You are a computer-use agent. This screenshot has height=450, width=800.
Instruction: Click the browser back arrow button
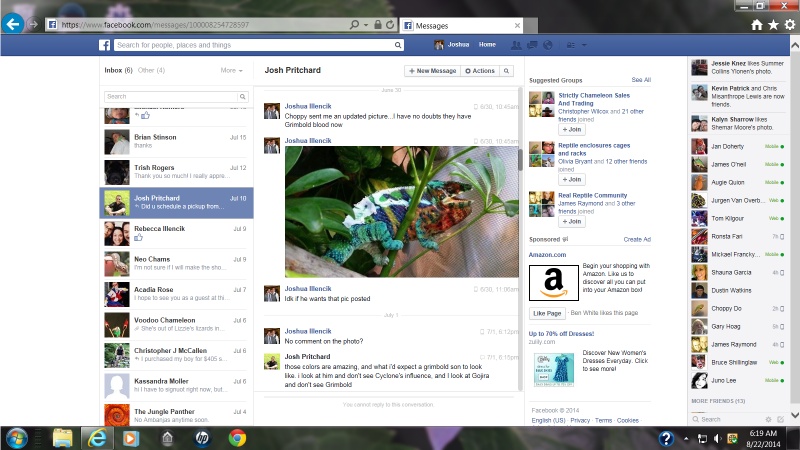pyautogui.click(x=13, y=23)
